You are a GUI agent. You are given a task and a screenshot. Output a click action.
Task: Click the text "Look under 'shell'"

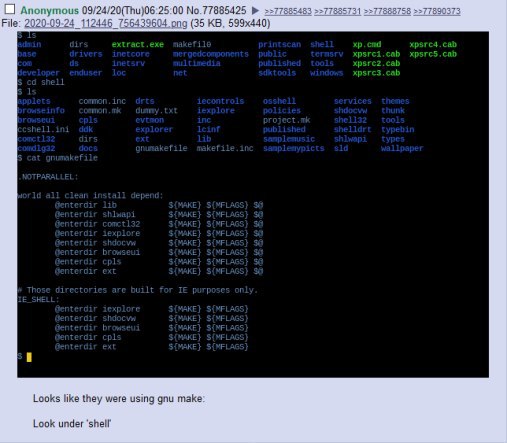(x=72, y=424)
